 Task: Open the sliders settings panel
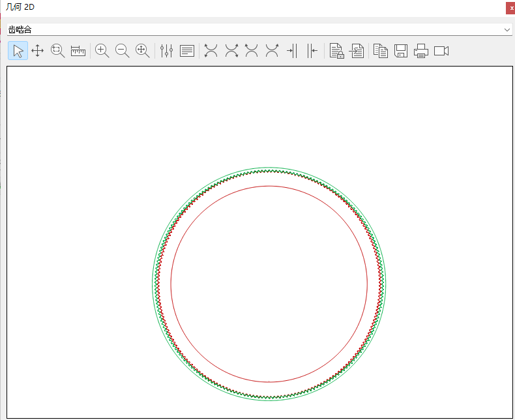[167, 51]
